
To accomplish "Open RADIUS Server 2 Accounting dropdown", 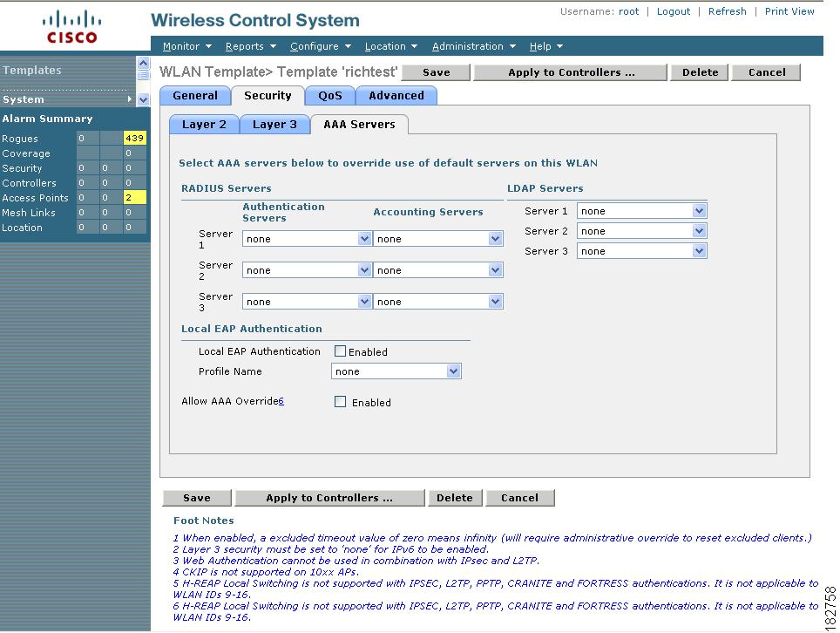I will 437,270.
